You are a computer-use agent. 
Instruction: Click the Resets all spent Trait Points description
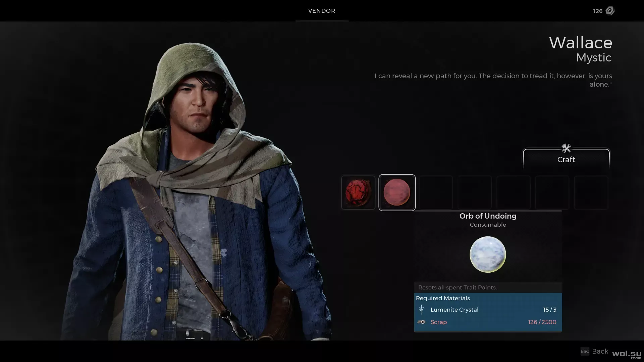tap(458, 287)
